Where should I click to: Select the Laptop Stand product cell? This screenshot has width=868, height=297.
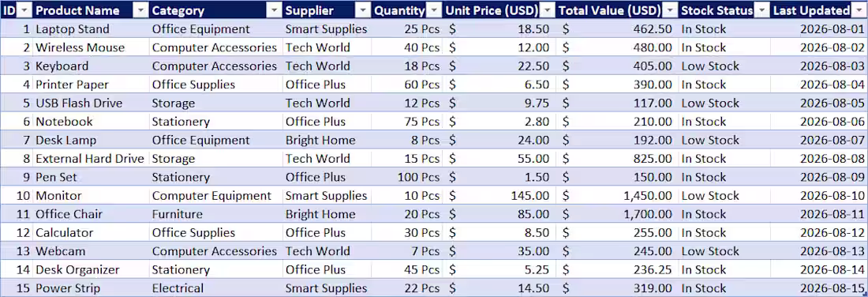pyautogui.click(x=91, y=28)
